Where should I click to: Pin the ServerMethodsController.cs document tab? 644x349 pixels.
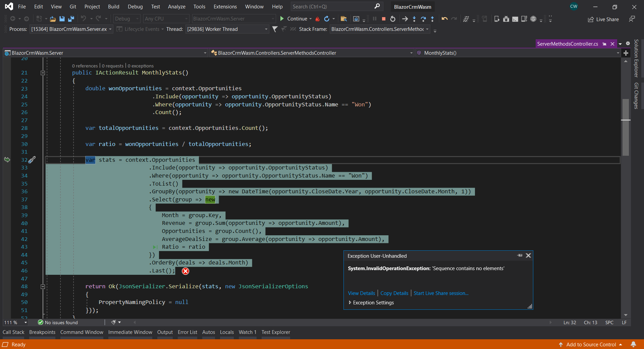[604, 44]
